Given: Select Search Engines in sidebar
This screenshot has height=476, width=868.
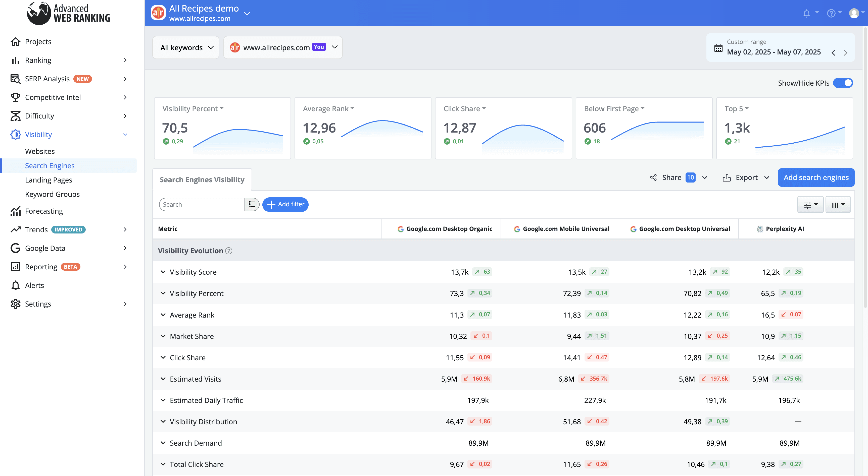Looking at the screenshot, I should click(x=50, y=166).
